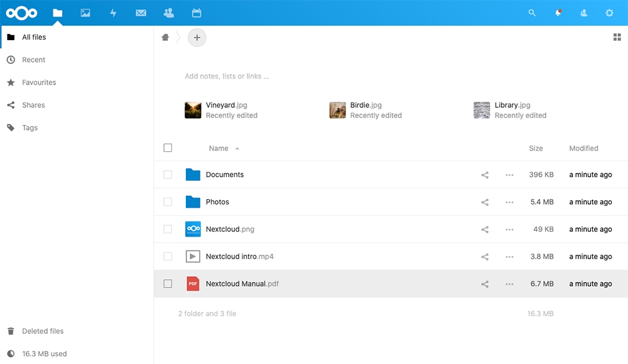
Task: Open the Calendar app icon
Action: 196,13
